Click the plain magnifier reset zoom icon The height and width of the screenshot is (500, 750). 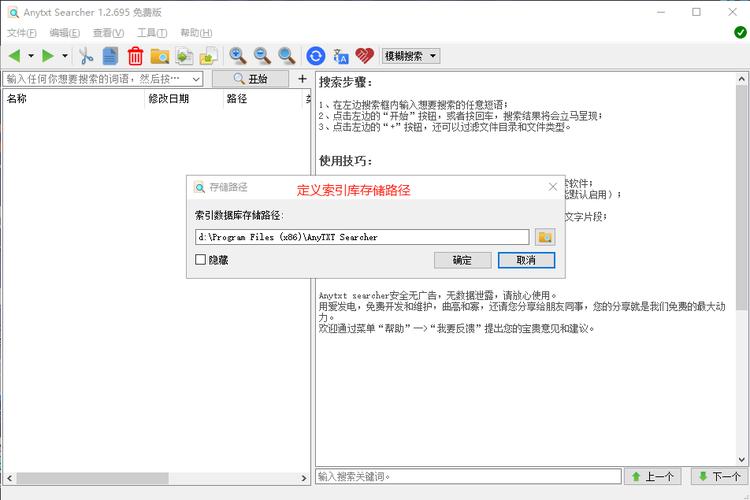(x=287, y=56)
